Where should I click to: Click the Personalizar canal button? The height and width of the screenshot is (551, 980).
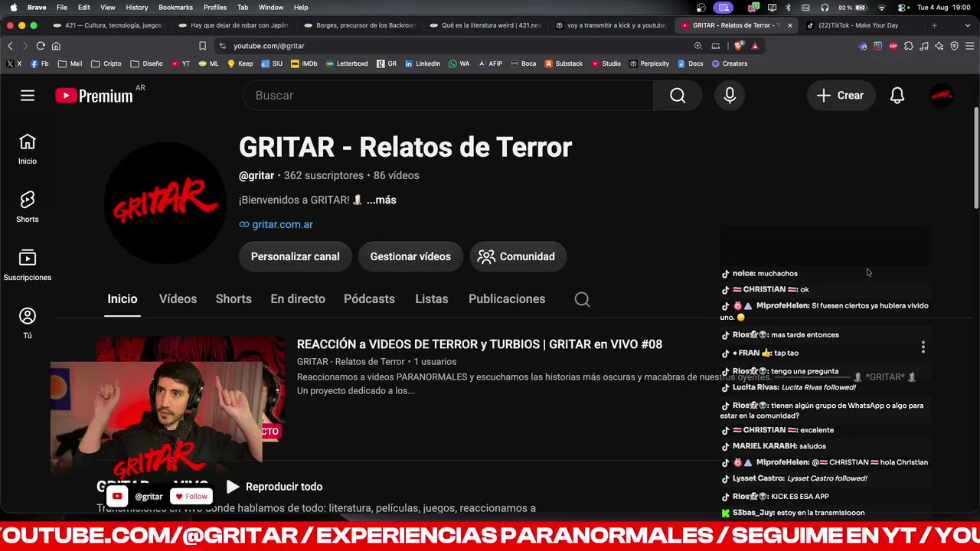(x=295, y=256)
